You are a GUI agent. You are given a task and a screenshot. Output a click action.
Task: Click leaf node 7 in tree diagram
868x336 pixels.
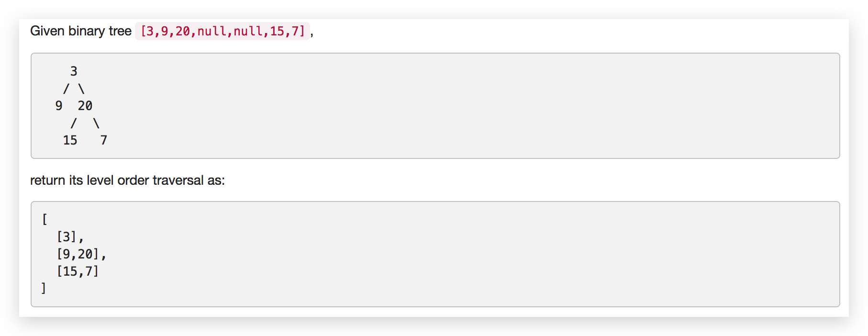tap(103, 140)
